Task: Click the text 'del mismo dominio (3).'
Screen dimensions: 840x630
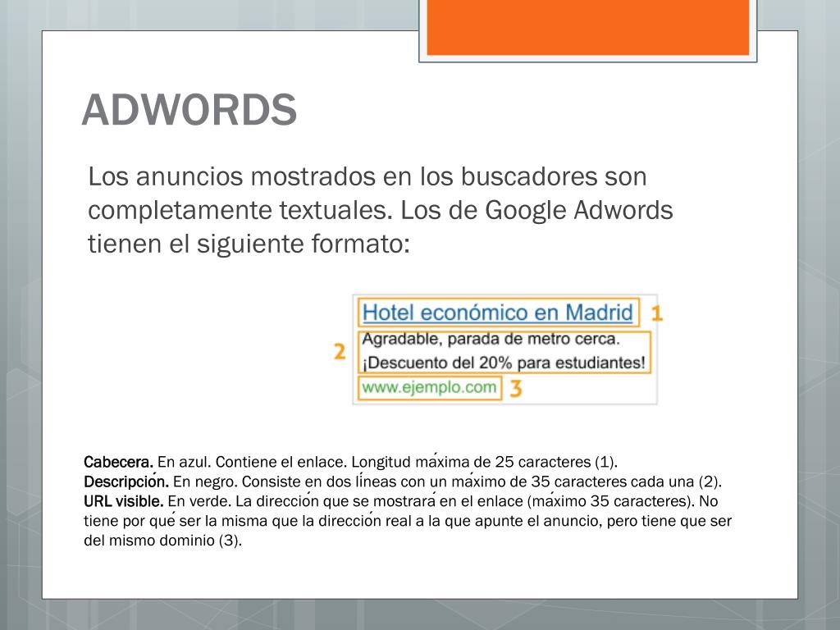Action: tap(163, 541)
